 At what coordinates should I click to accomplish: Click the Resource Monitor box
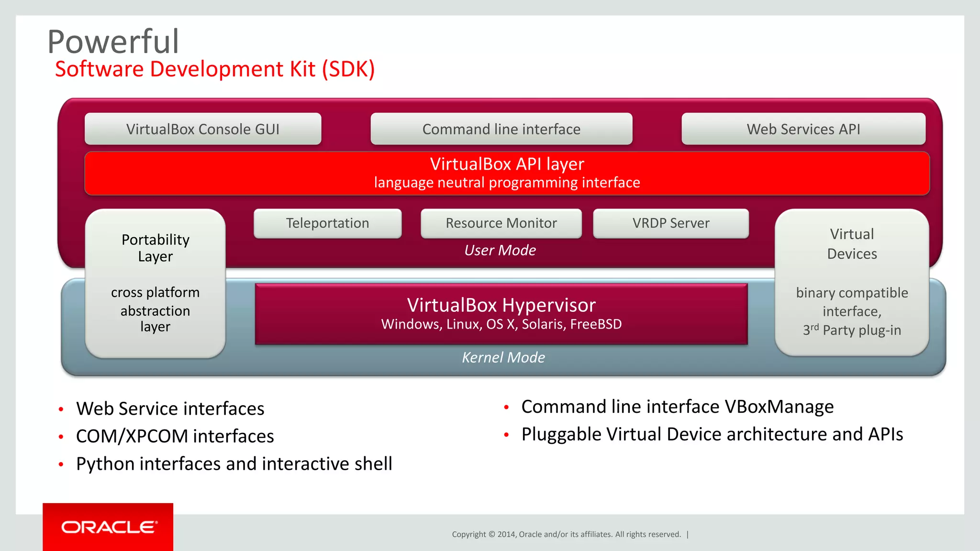tap(501, 223)
